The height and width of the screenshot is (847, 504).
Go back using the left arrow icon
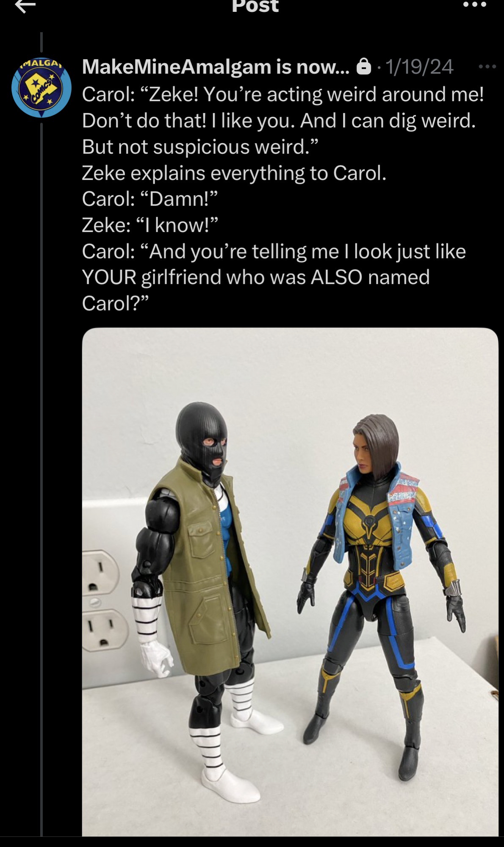coord(25,6)
